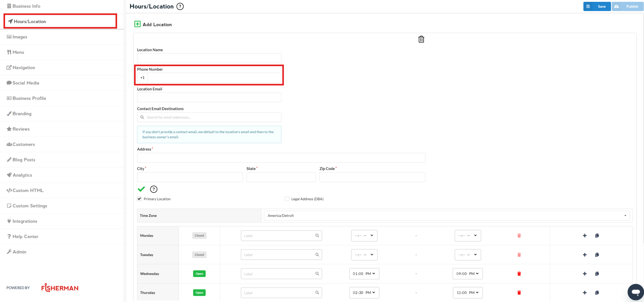This screenshot has height=302, width=644.
Task: Add hours with Monday row plus icon
Action: 585,235
